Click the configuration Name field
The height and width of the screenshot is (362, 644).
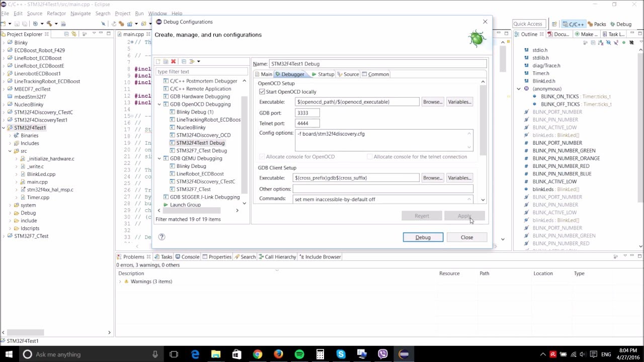click(378, 64)
